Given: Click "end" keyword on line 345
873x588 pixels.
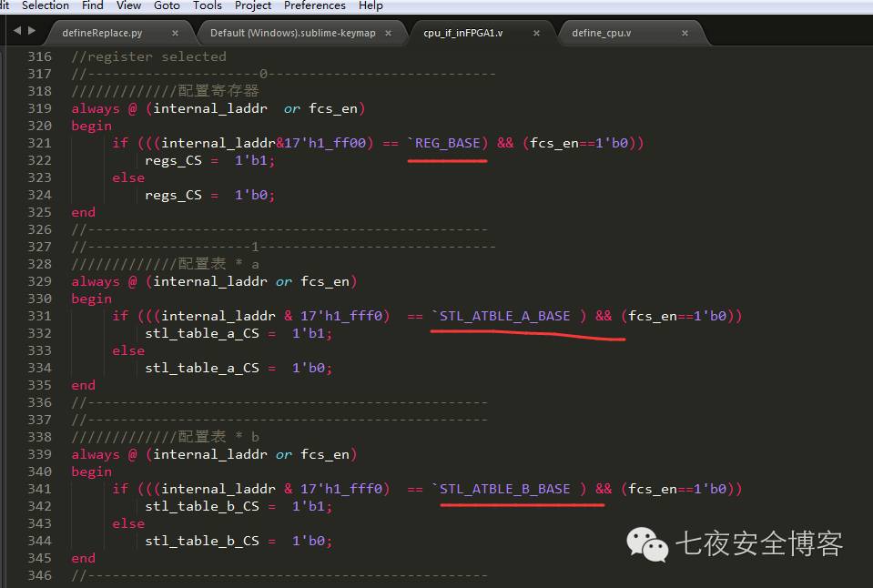Looking at the screenshot, I should click(x=84, y=558).
